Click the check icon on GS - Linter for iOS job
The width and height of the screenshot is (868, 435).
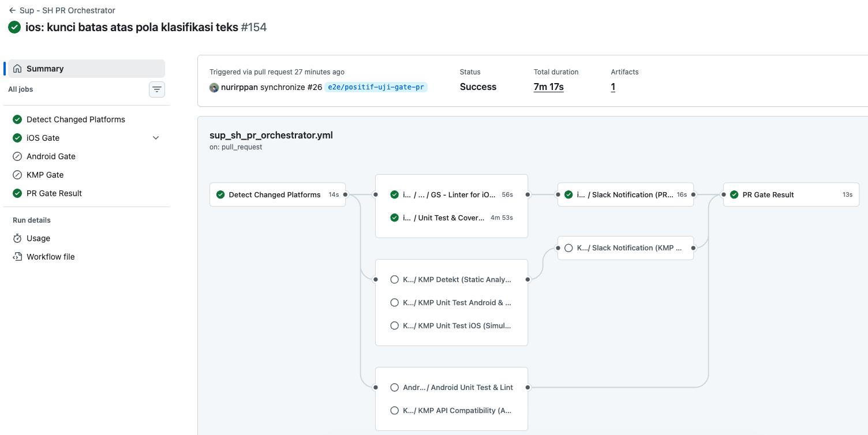pos(395,195)
